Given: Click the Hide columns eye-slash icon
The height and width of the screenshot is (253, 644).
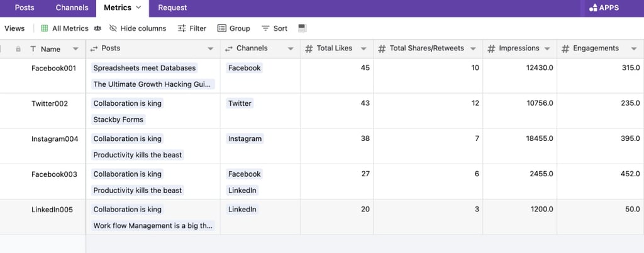Looking at the screenshot, I should tap(113, 28).
